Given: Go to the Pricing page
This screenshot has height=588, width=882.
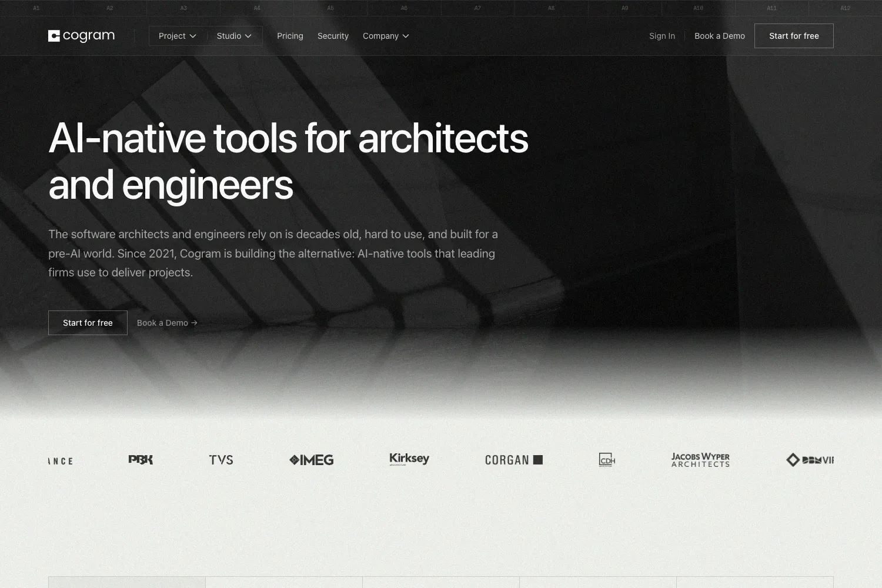Looking at the screenshot, I should coord(290,36).
